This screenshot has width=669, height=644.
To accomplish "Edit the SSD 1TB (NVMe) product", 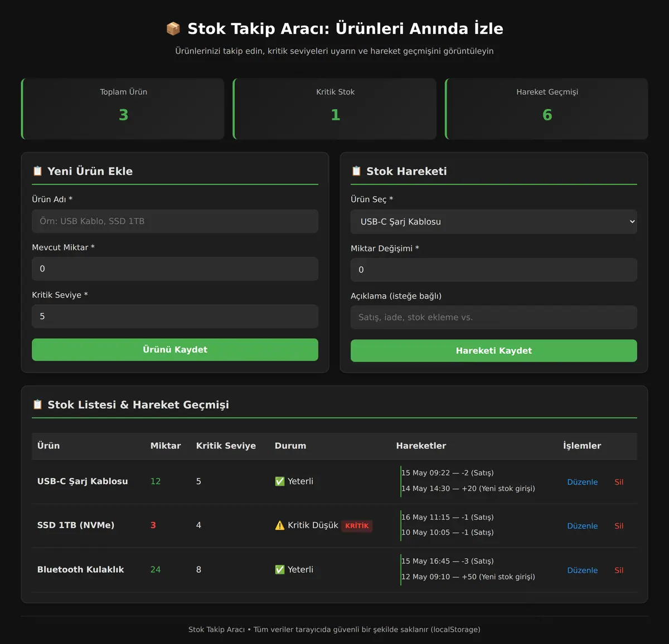I will (x=583, y=526).
